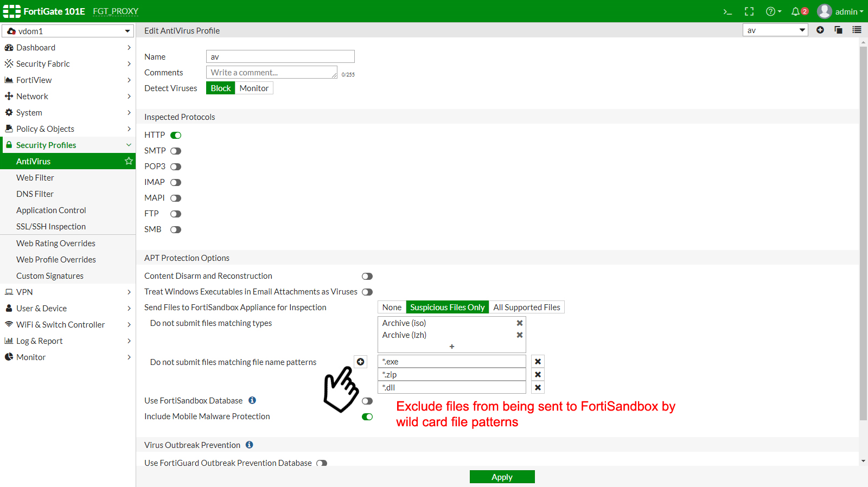Expand the Network menu
This screenshot has height=487, width=868.
click(68, 96)
